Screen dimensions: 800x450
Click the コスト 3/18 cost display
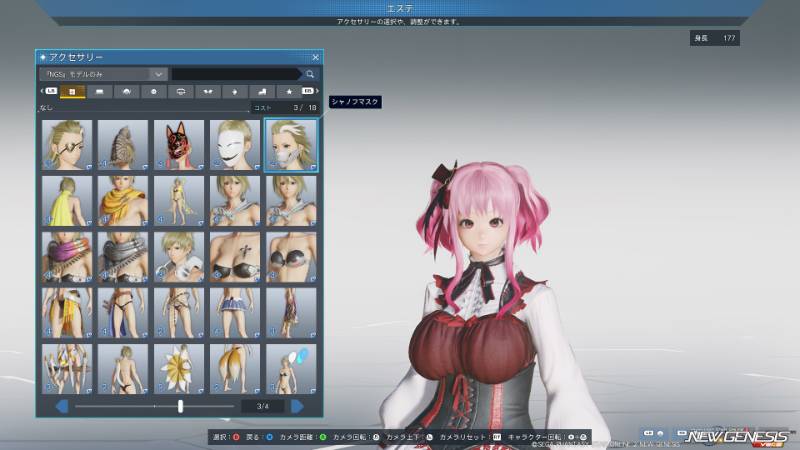click(285, 108)
